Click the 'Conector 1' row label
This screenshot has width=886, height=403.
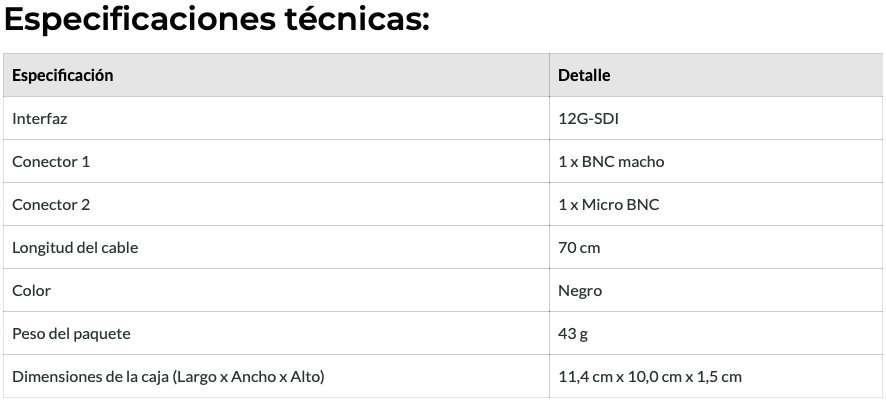point(51,161)
